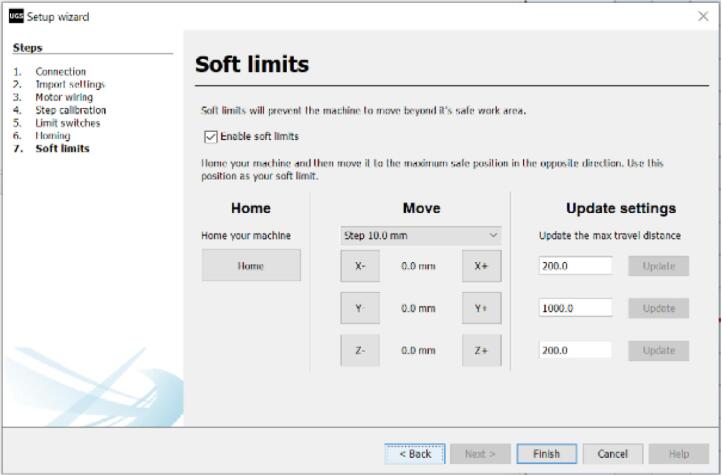The height and width of the screenshot is (475, 722).
Task: Select the Homing step in Steps list
Action: point(53,136)
